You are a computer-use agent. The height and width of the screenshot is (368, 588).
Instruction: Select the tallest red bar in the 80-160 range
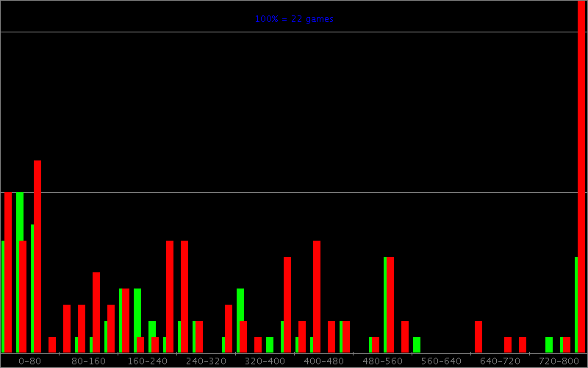[x=96, y=313]
